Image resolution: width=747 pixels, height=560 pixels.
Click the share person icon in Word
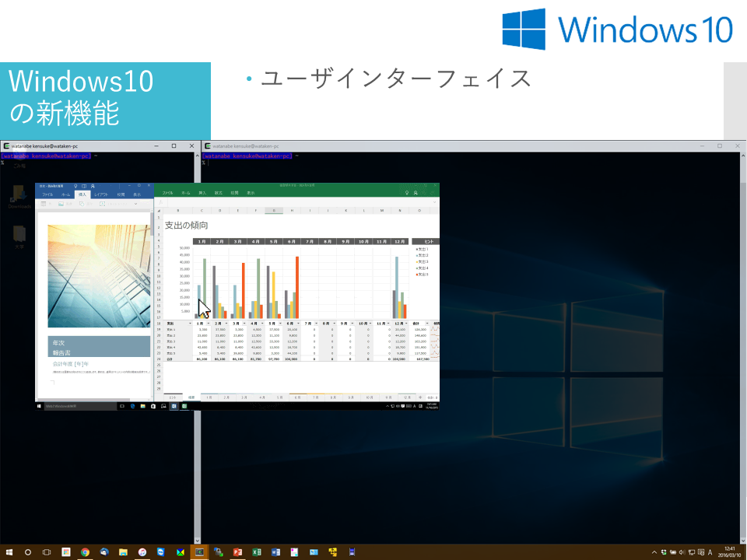[93, 186]
